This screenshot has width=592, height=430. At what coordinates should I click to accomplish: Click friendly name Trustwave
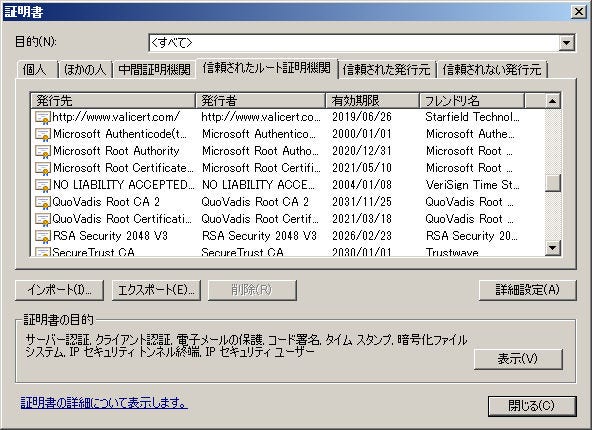[452, 252]
